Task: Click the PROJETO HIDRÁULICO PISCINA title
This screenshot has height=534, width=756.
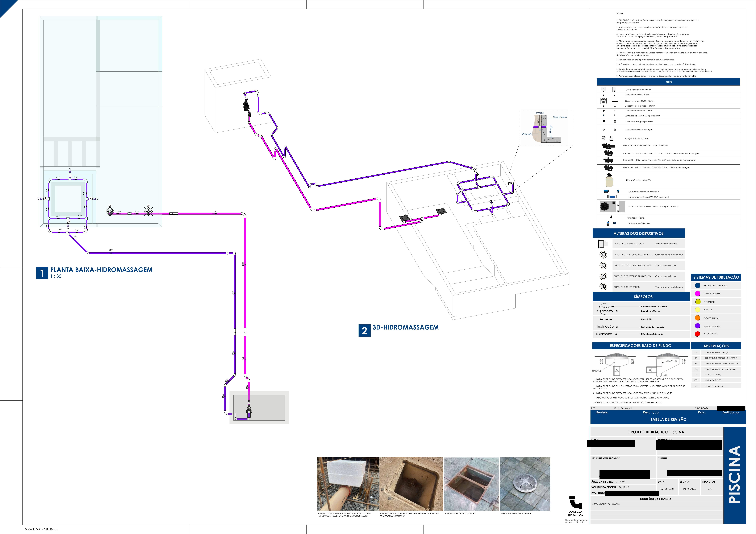Action: tap(656, 432)
